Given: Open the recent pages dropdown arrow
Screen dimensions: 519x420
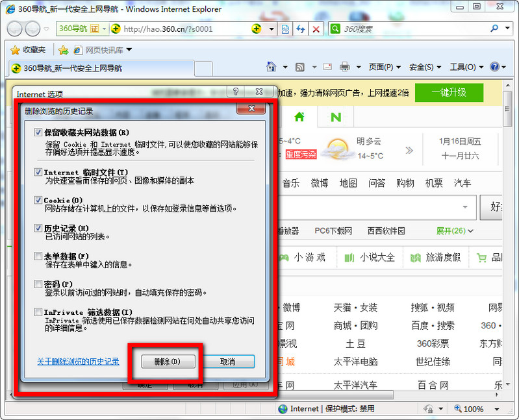Looking at the screenshot, I should 46,29.
